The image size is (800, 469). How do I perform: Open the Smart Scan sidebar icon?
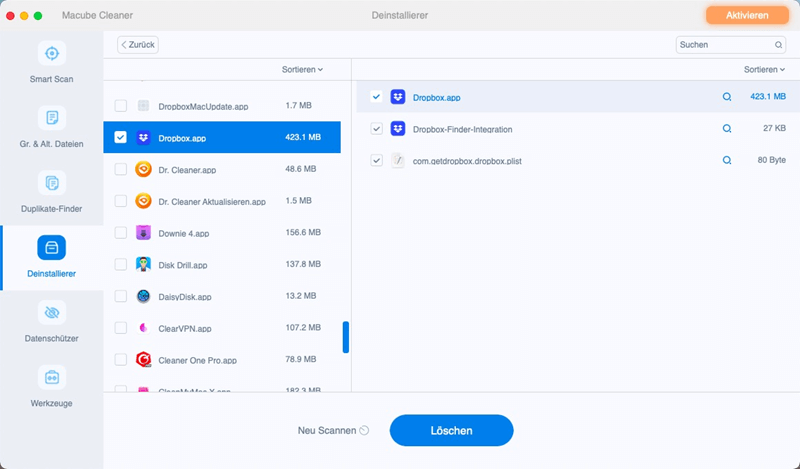[52, 53]
